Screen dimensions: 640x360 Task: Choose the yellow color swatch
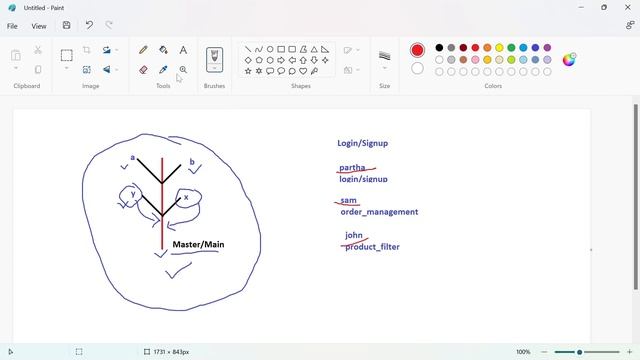coord(499,48)
